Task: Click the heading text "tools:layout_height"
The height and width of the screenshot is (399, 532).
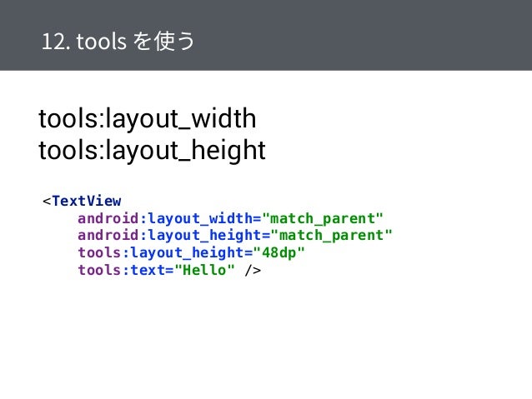Action: tap(152, 151)
